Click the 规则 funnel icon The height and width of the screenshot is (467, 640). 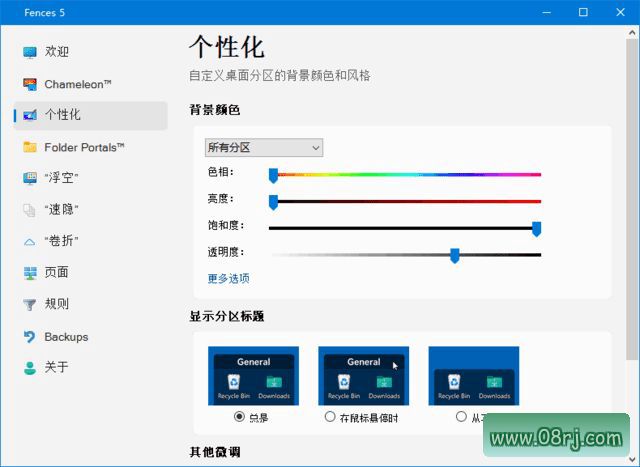30,305
